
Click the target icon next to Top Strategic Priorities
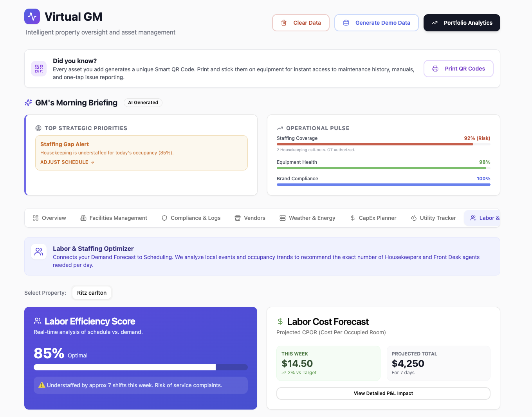point(38,128)
